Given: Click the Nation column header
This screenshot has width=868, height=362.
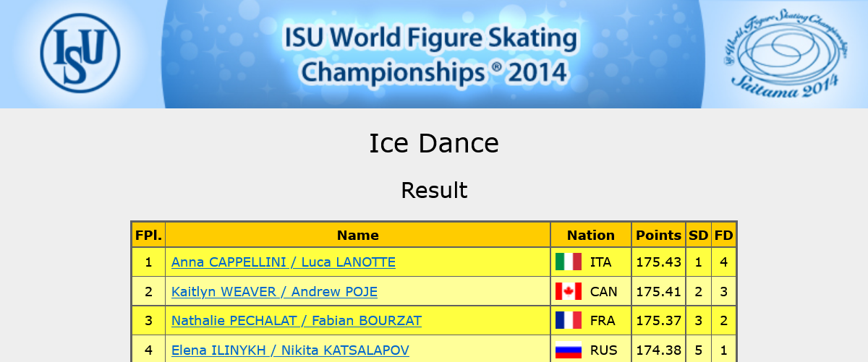Looking at the screenshot, I should pos(590,235).
